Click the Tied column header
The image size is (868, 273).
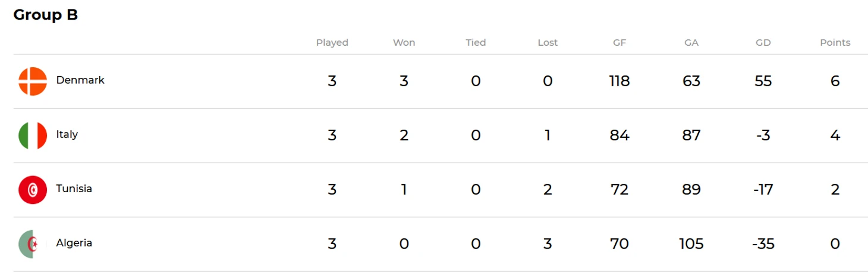[x=476, y=43]
